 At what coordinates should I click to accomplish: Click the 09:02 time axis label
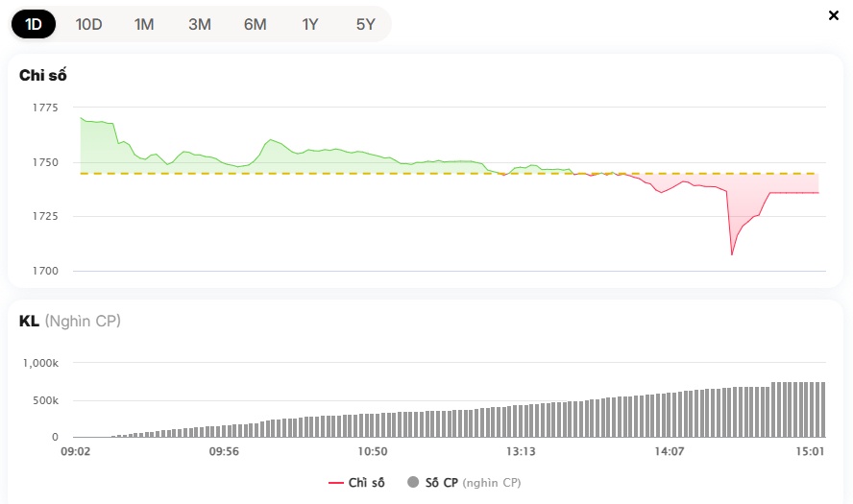point(76,451)
